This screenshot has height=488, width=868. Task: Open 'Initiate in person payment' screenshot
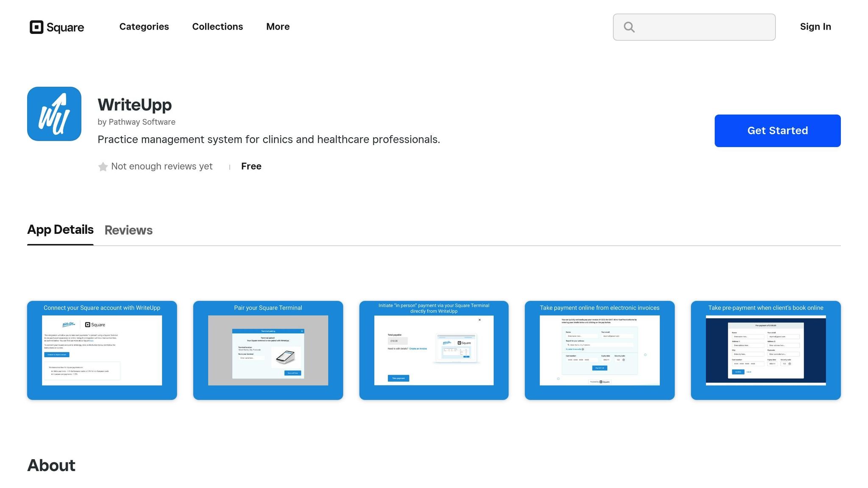[x=434, y=350]
